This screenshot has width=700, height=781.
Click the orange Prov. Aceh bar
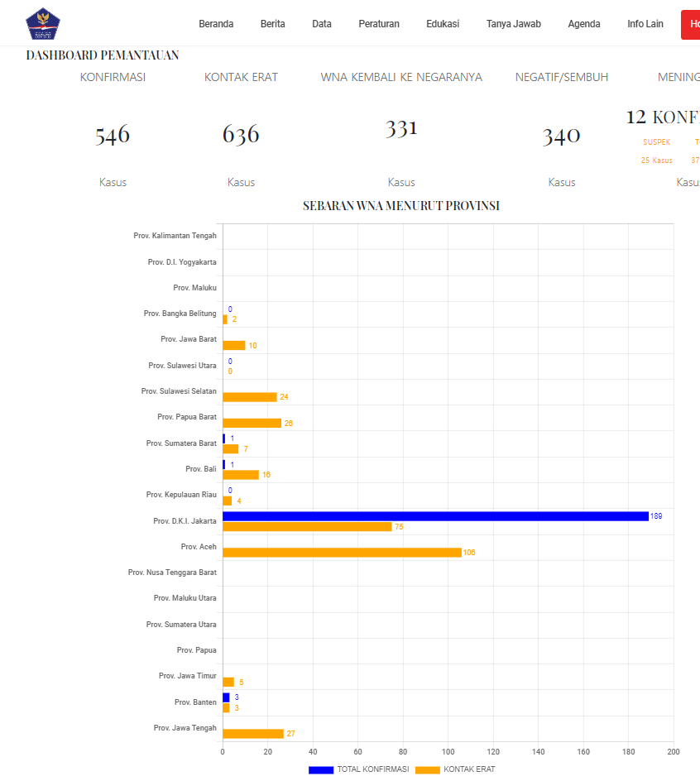[x=342, y=552]
